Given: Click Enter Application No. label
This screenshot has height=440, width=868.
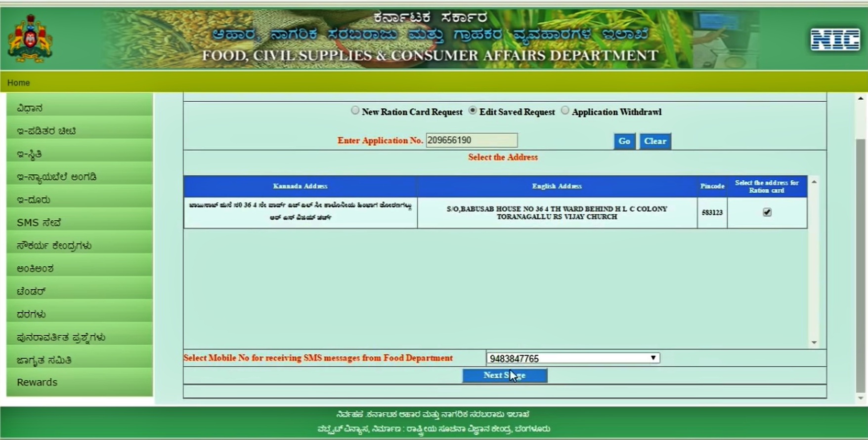Looking at the screenshot, I should 380,141.
